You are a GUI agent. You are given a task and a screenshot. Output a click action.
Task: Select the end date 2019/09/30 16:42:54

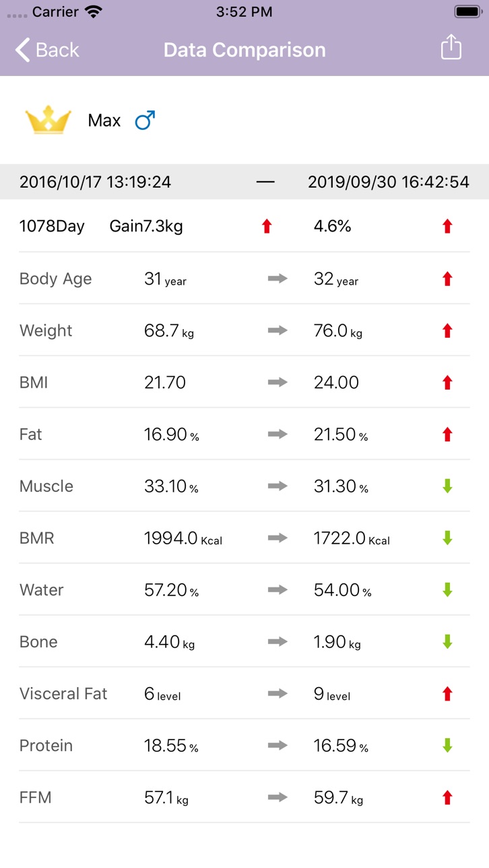[x=389, y=182]
